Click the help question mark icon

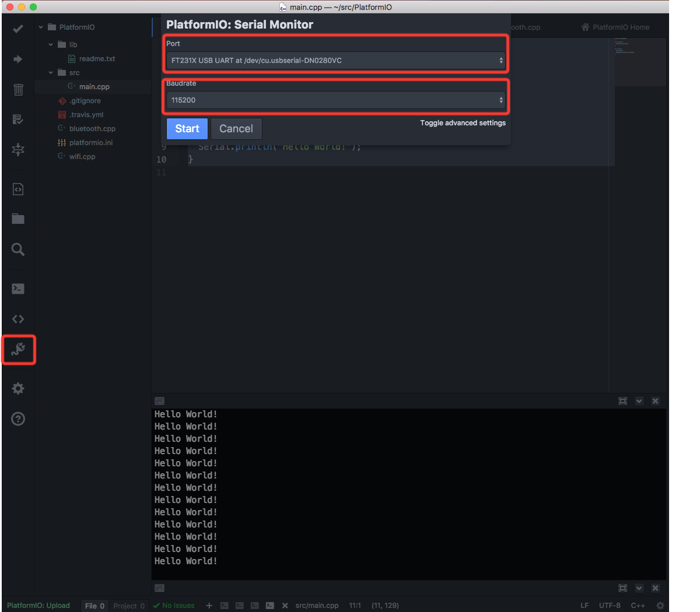[x=18, y=418]
